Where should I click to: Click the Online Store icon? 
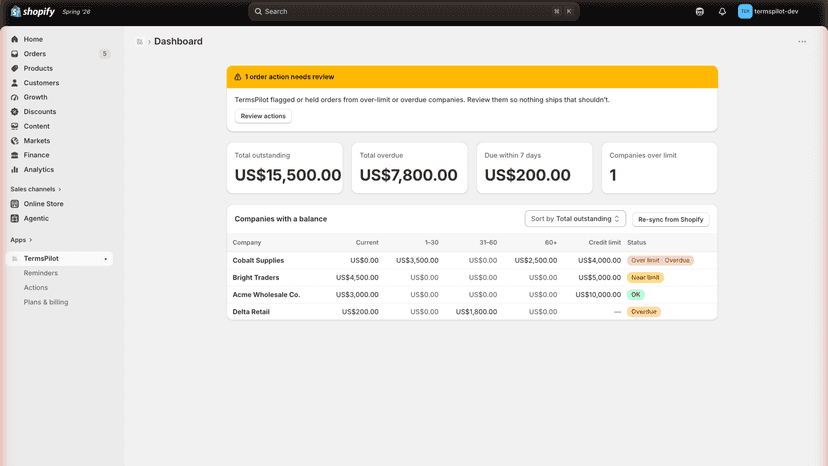tap(15, 203)
